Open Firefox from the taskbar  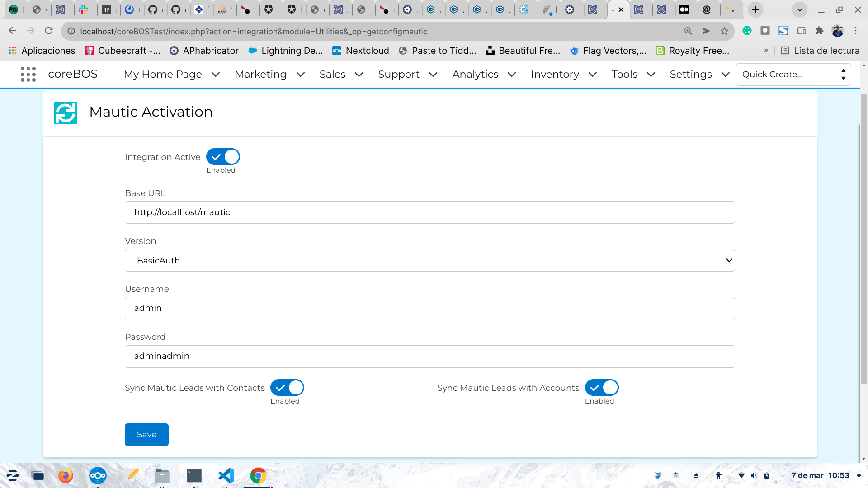66,475
